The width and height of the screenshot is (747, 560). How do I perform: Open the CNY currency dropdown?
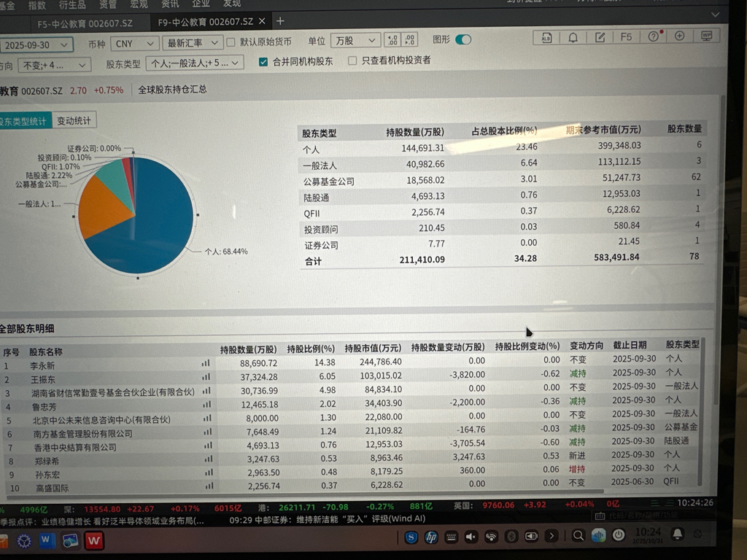click(x=135, y=43)
